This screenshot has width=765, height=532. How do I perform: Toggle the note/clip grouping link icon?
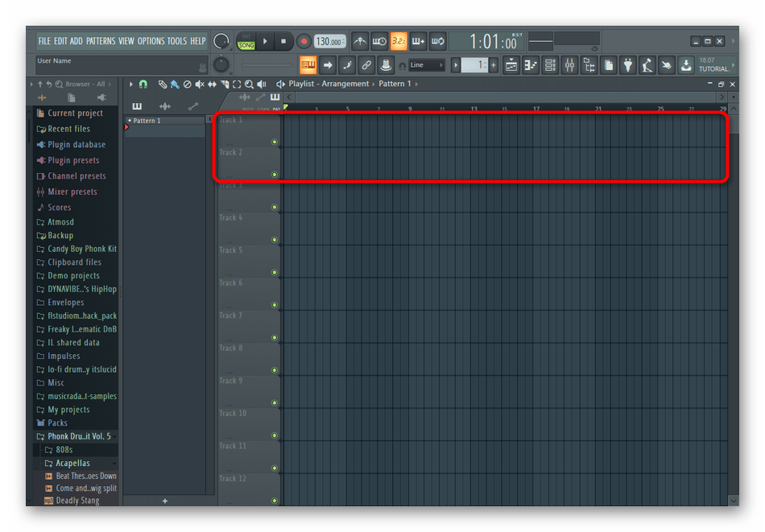point(366,65)
